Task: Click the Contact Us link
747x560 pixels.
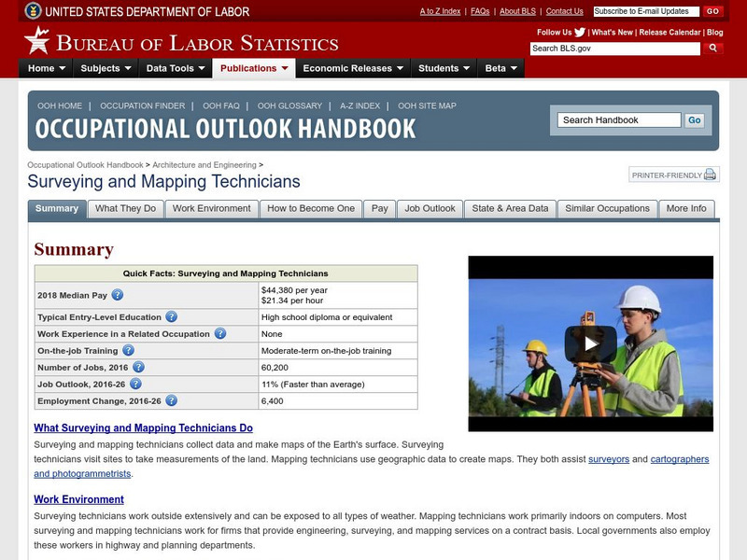Action: [x=565, y=11]
